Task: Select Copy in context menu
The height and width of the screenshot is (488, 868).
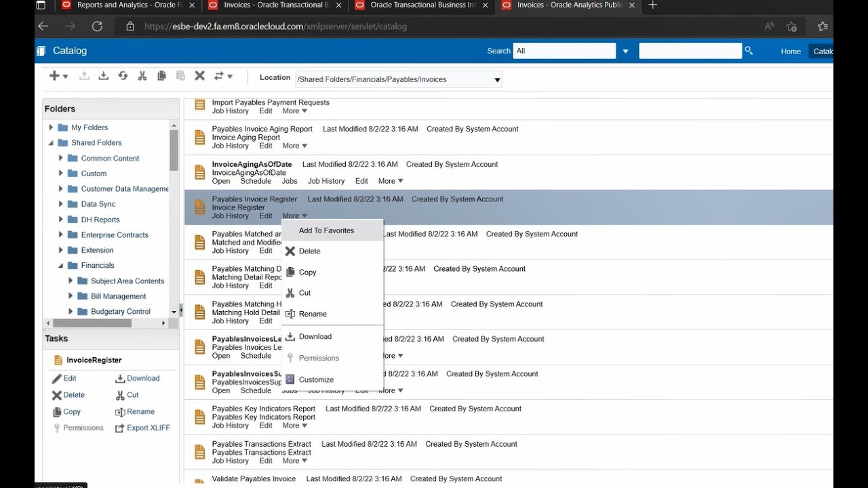Action: pyautogui.click(x=332, y=272)
